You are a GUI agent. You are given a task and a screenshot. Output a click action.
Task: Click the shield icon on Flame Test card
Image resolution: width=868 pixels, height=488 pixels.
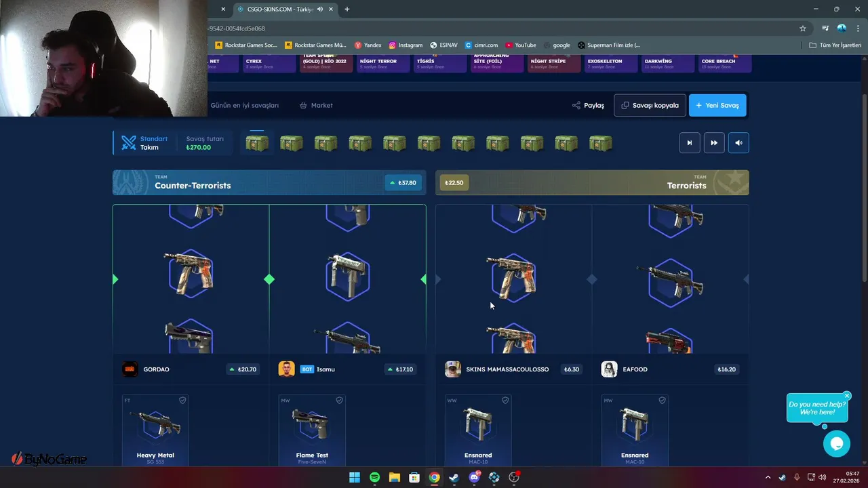click(x=339, y=401)
